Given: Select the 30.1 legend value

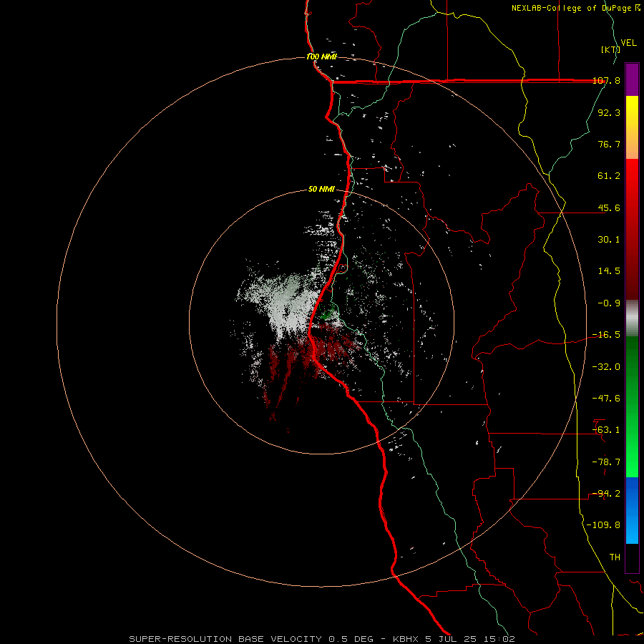Looking at the screenshot, I should [609, 240].
